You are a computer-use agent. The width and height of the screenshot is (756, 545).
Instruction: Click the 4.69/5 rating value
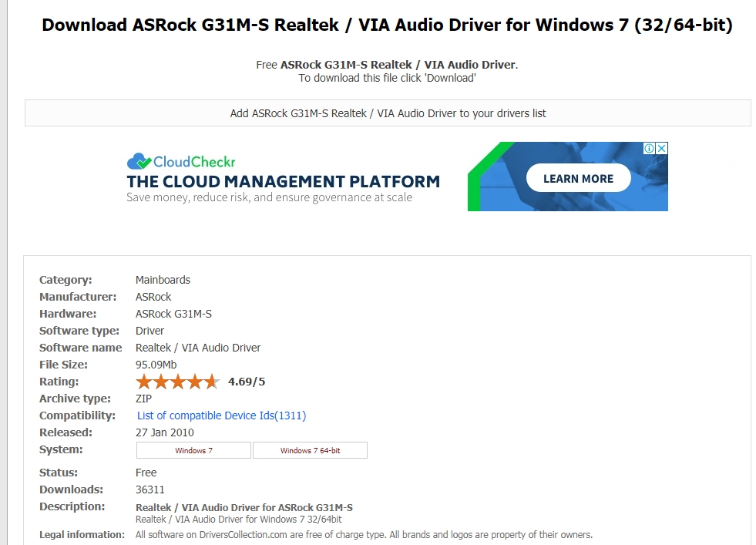247,382
